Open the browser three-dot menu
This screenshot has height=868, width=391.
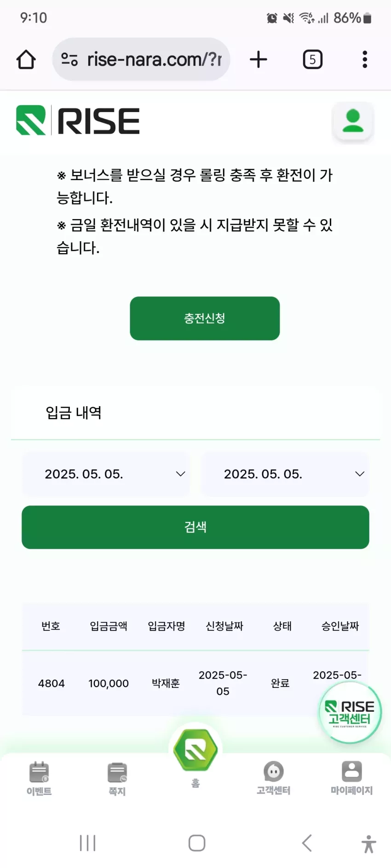coord(365,59)
